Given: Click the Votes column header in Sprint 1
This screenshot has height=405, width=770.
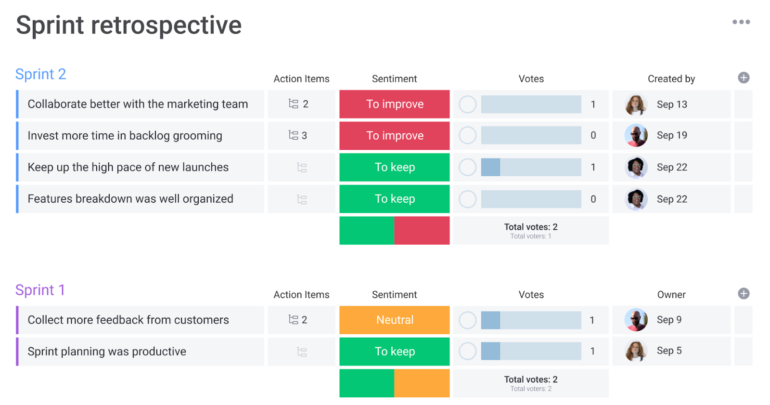Looking at the screenshot, I should click(x=531, y=295).
